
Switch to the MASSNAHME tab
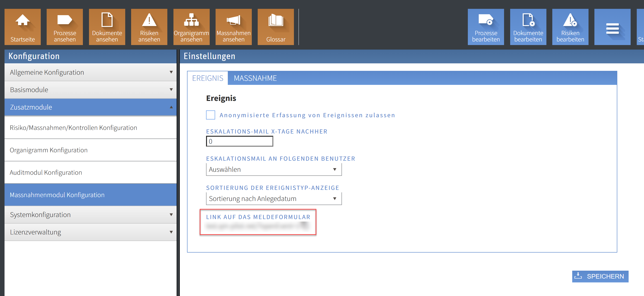tap(255, 78)
